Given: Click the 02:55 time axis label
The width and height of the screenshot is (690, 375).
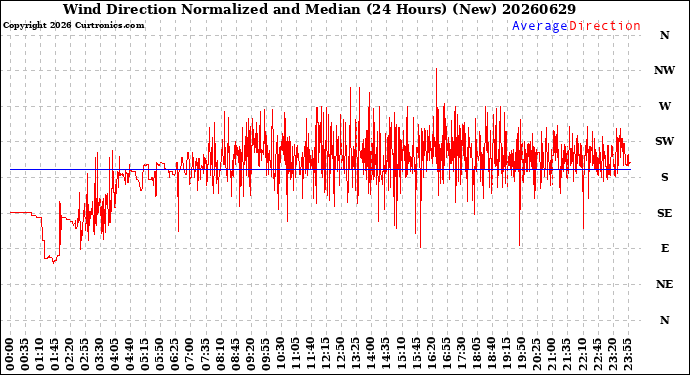Looking at the screenshot, I should [x=84, y=354].
